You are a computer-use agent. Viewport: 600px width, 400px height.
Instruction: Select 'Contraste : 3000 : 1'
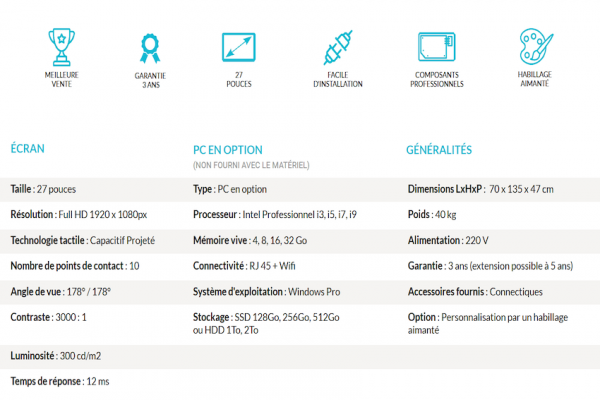coord(49,317)
